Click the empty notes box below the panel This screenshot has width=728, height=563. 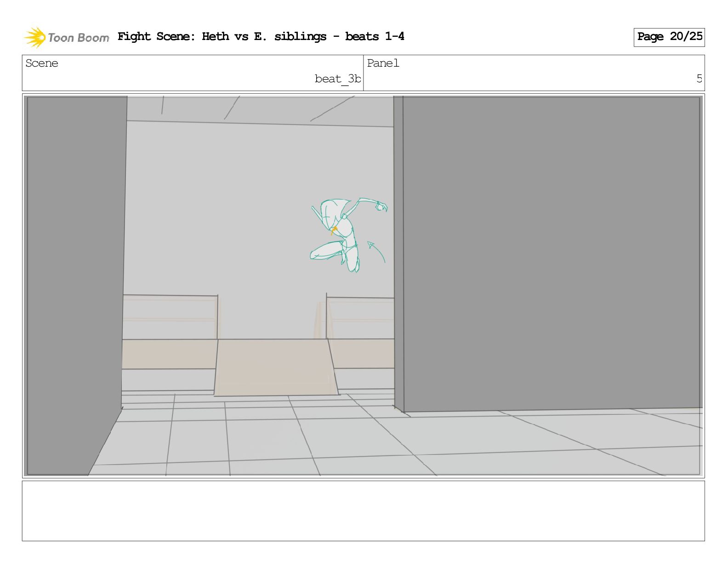(x=363, y=511)
